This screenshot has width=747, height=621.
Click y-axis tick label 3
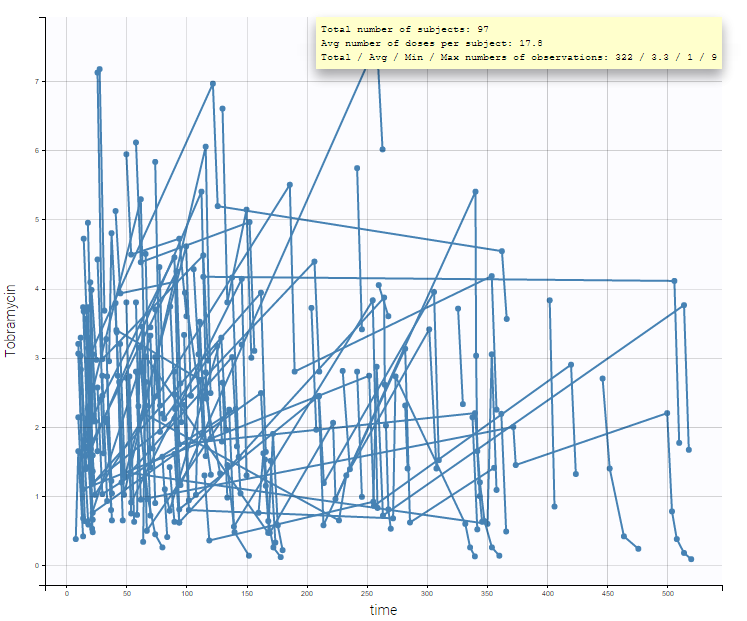point(37,358)
